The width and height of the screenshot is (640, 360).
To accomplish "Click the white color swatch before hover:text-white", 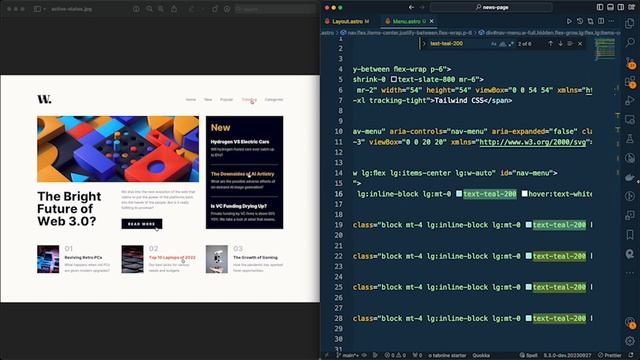I will [x=524, y=193].
